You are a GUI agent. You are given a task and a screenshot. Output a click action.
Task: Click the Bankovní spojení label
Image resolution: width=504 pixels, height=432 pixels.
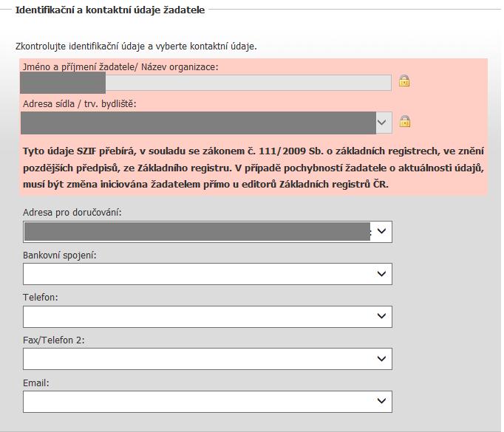tap(59, 256)
